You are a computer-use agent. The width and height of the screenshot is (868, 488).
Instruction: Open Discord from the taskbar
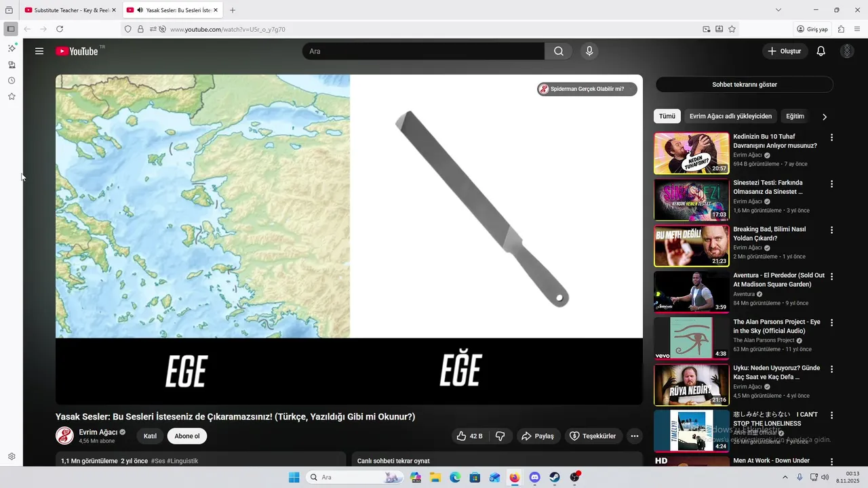[534, 477]
